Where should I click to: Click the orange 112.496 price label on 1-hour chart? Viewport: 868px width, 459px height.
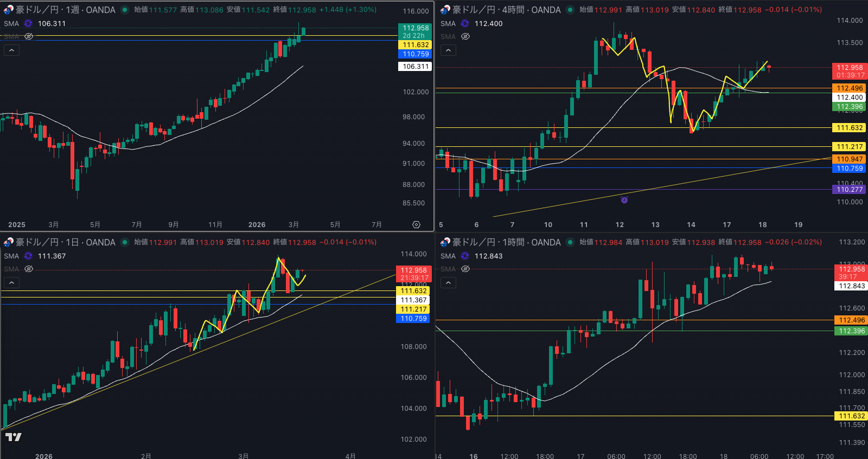click(x=852, y=320)
